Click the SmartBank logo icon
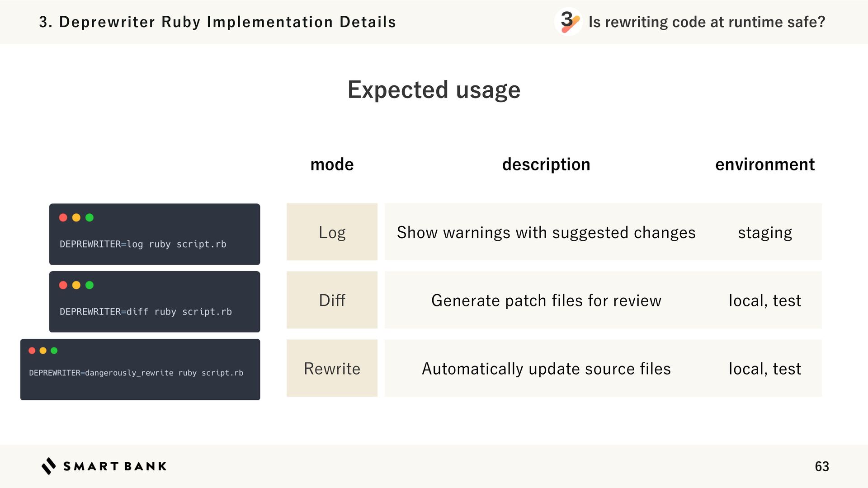The width and height of the screenshot is (868, 488). click(49, 466)
